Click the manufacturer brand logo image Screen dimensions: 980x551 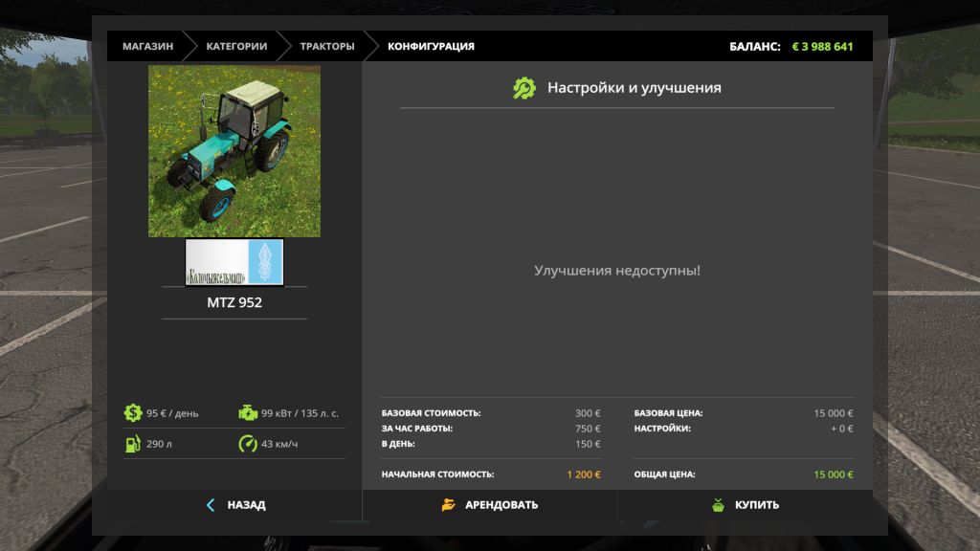(234, 262)
